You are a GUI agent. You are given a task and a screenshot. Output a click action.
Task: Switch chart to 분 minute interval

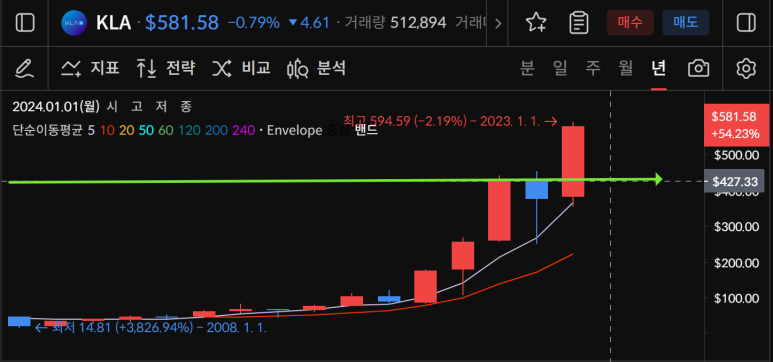[x=527, y=68]
